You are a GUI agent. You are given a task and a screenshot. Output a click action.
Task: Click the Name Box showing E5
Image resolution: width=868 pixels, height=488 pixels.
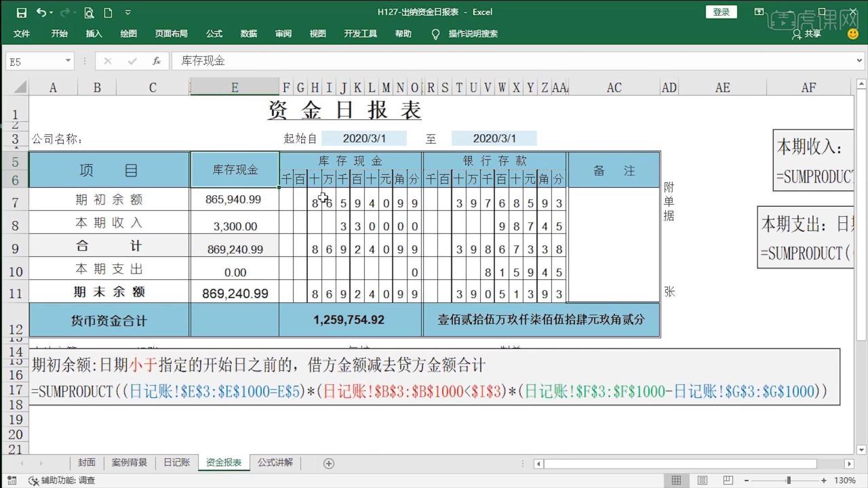coord(34,61)
